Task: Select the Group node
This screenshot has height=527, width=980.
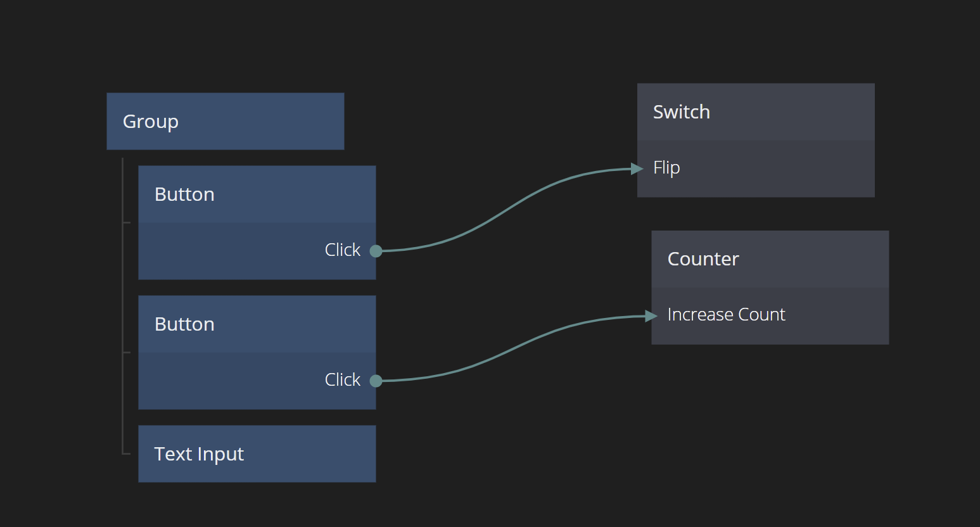Action: pyautogui.click(x=225, y=122)
